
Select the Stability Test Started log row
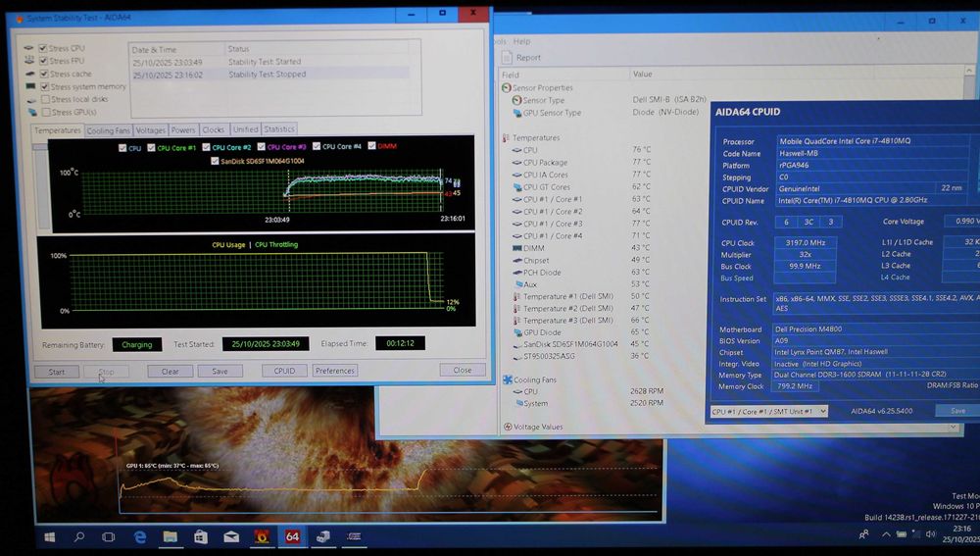270,62
